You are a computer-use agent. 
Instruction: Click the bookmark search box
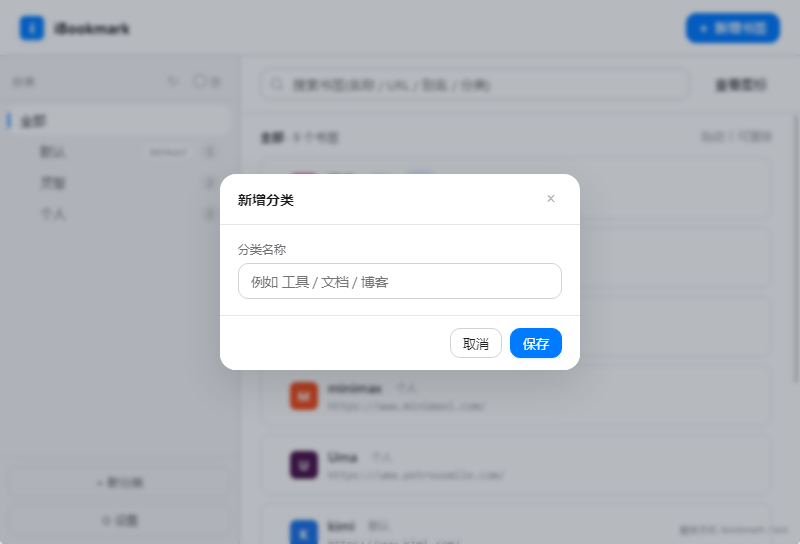pos(475,84)
